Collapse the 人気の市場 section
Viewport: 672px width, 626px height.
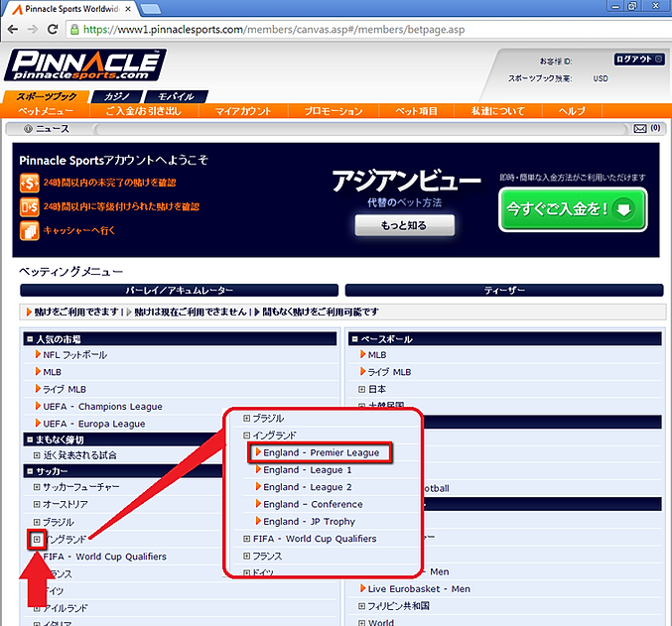tap(30, 339)
